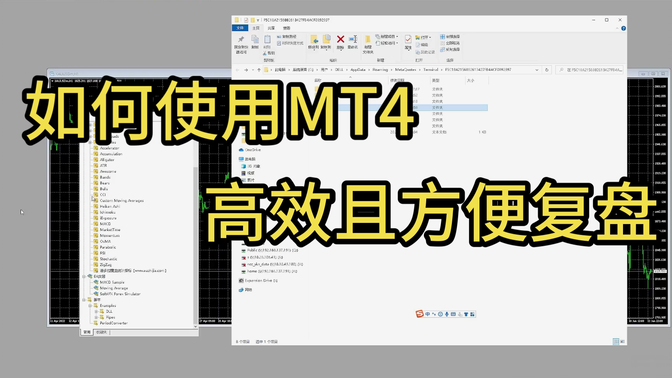672x378 pixels.
Task: Click the Name column header
Action: click(x=318, y=81)
